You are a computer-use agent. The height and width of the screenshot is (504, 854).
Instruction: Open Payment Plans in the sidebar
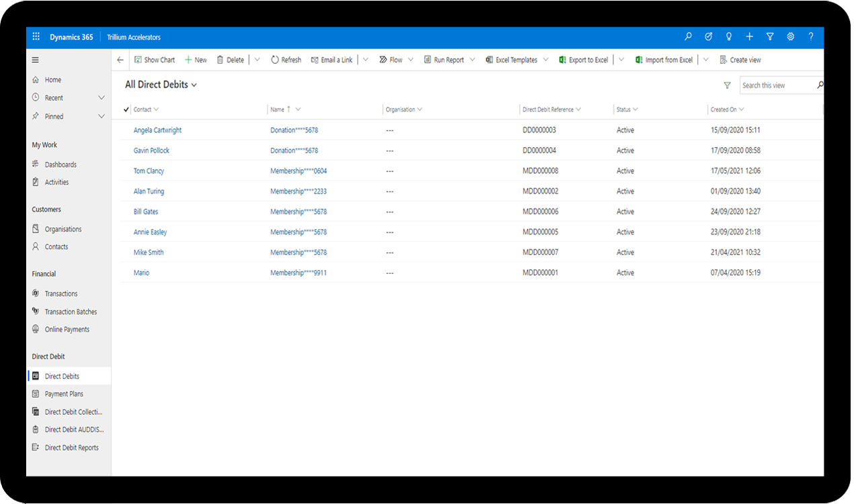pyautogui.click(x=64, y=394)
